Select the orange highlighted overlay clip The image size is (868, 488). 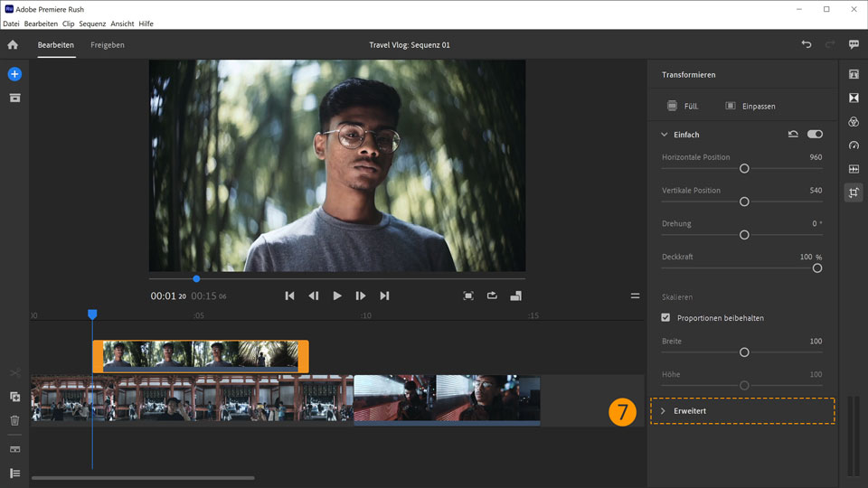(x=201, y=356)
